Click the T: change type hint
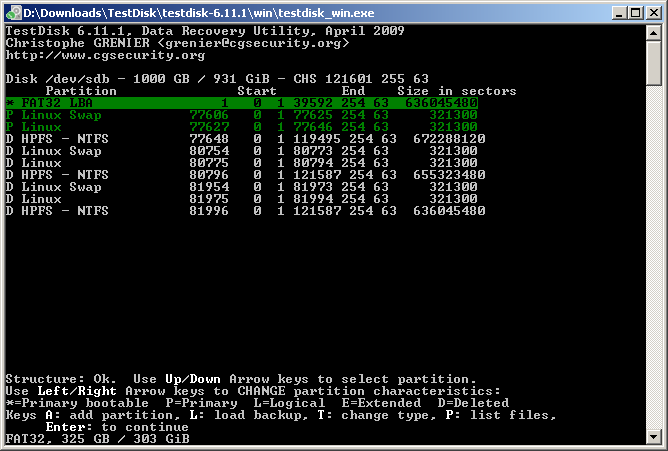This screenshot has height=451, width=668. 377,415
